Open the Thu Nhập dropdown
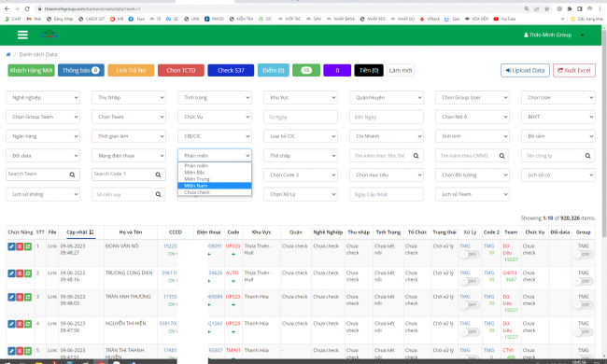Viewport: 607px width, 364px height. coord(129,97)
